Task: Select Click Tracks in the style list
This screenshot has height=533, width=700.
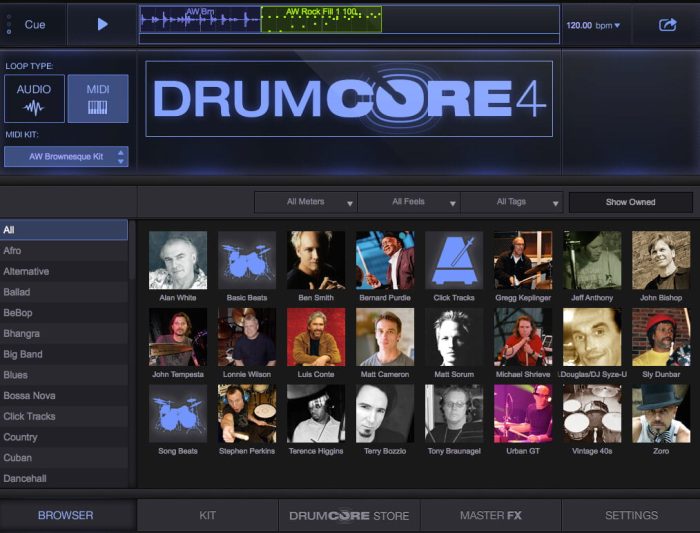Action: pyautogui.click(x=64, y=416)
